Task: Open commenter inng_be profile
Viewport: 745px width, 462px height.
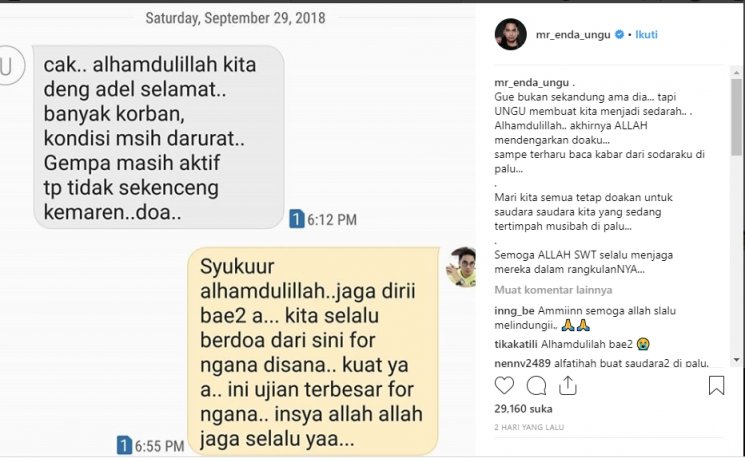Action: click(514, 311)
